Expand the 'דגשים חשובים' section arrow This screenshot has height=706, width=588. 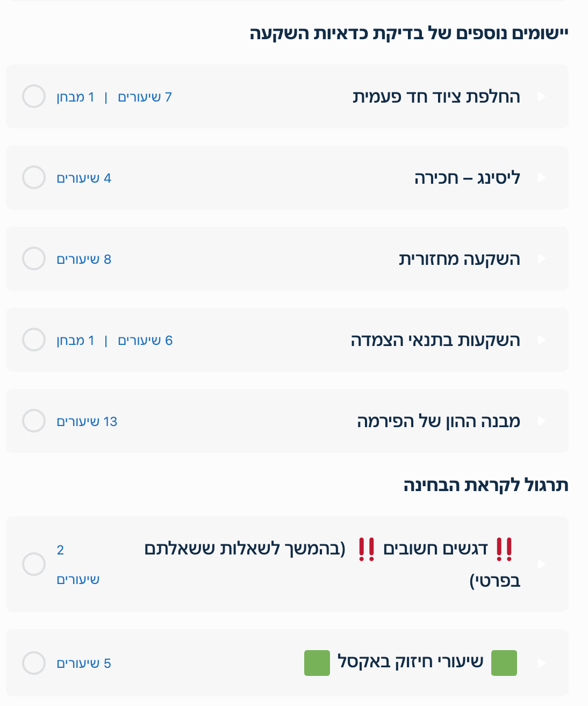click(542, 564)
